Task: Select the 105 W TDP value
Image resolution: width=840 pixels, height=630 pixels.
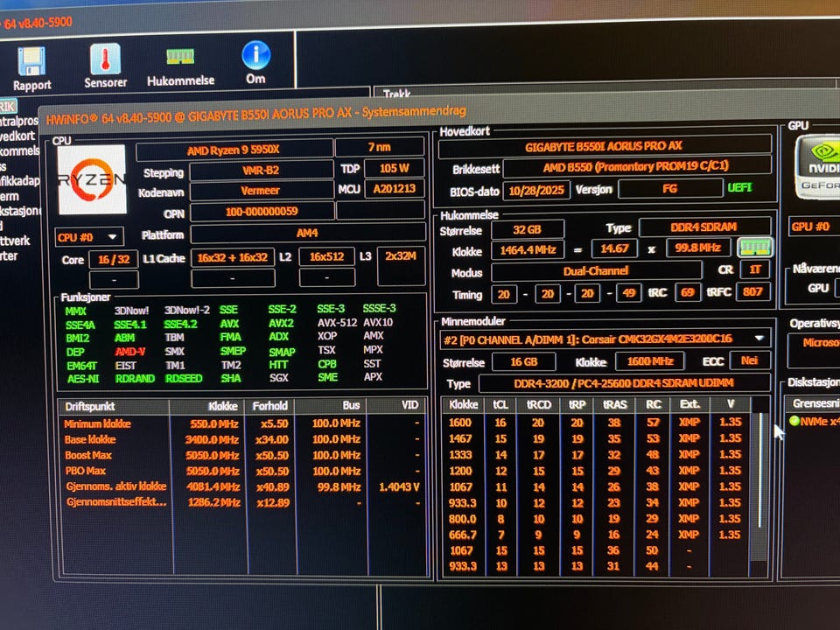Action: 395,168
